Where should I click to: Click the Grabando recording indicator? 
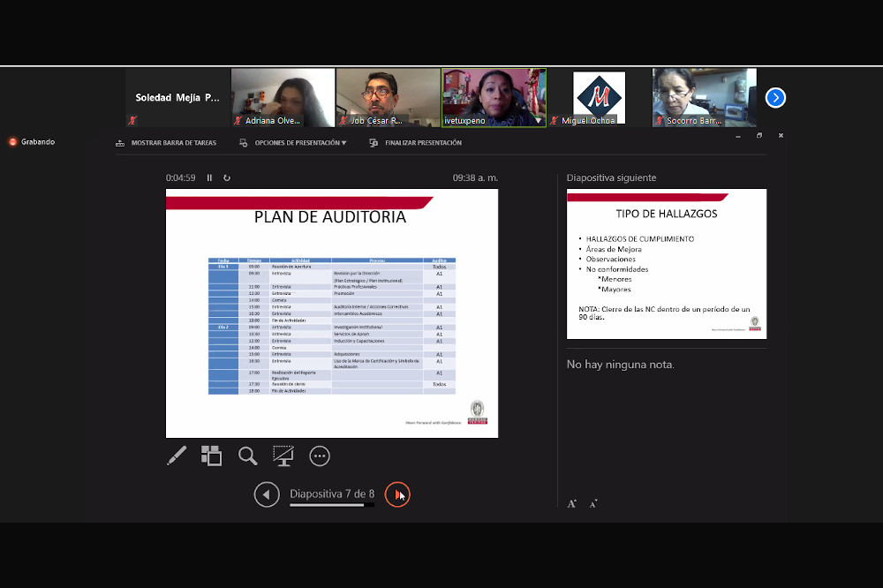(32, 141)
